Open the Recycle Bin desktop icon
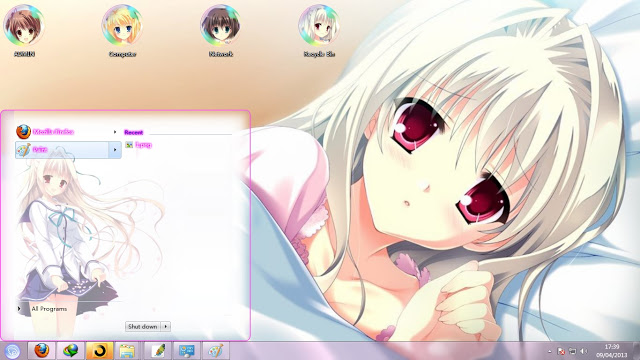Screen dimensions: 640x360 319,31
